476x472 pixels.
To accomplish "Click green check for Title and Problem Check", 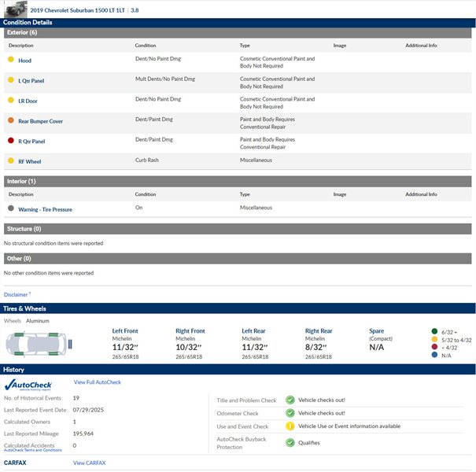I will tap(290, 400).
